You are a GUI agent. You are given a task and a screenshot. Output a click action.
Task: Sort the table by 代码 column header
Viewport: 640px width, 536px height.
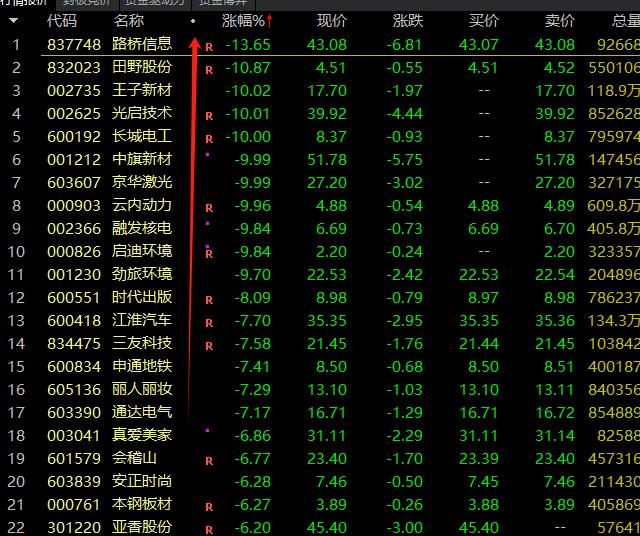tap(62, 20)
